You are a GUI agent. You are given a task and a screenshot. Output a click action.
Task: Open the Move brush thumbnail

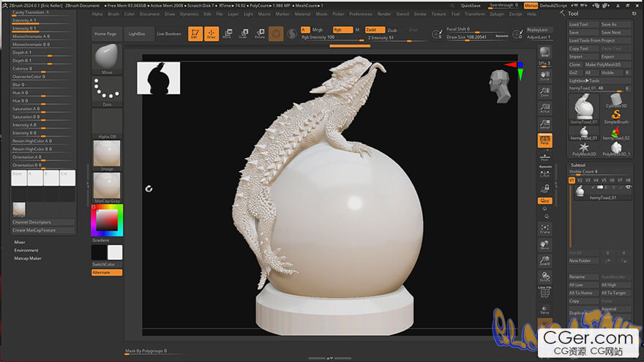107,59
